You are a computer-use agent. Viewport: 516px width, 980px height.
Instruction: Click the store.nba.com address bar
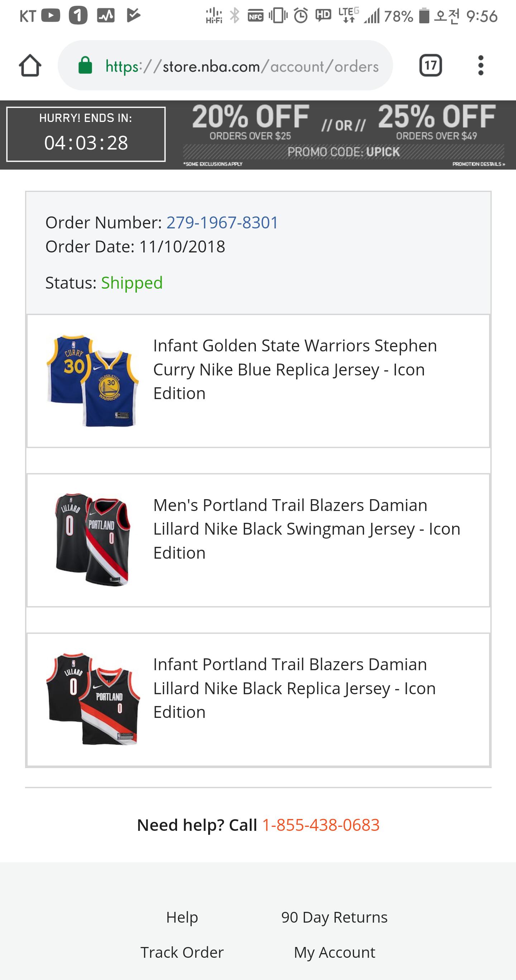point(242,66)
